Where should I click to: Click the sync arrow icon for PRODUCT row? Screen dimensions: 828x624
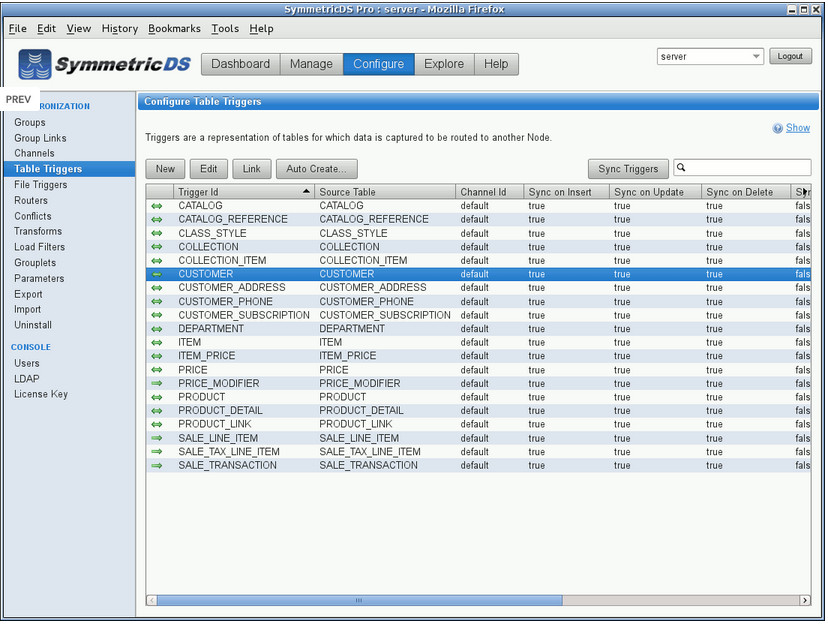click(x=157, y=397)
